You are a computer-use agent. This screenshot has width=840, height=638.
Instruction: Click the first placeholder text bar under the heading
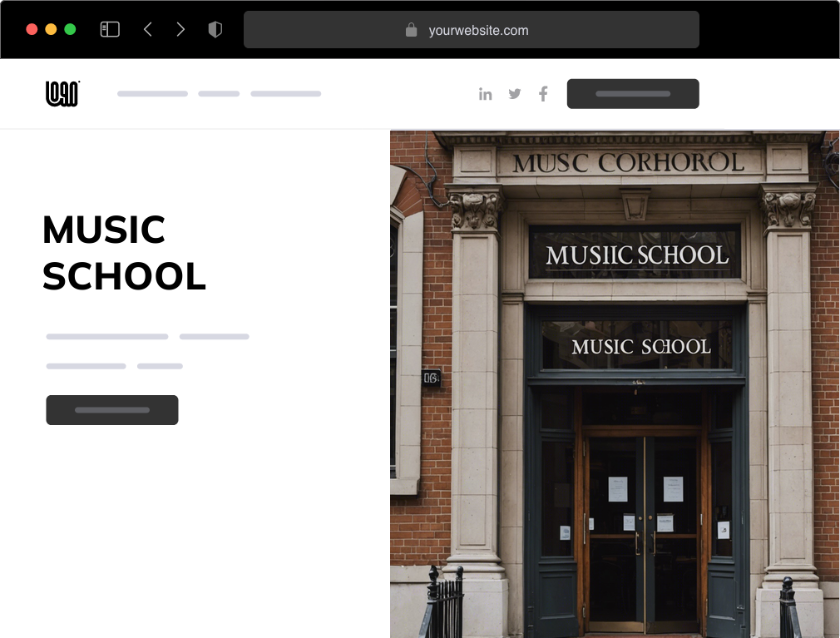pos(106,336)
